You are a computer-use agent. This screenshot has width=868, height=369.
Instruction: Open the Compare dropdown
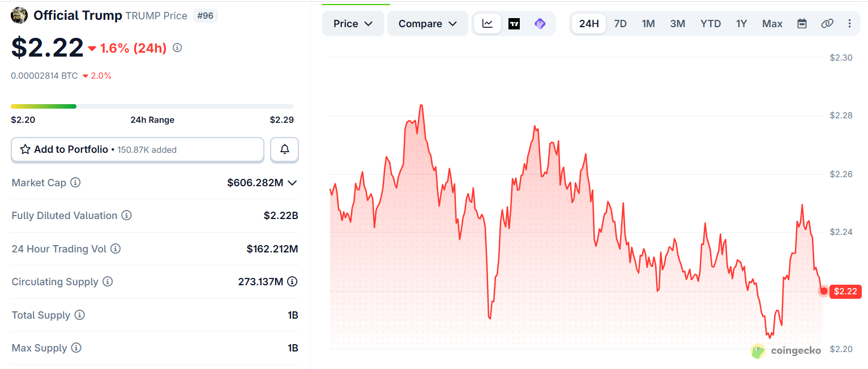click(428, 24)
